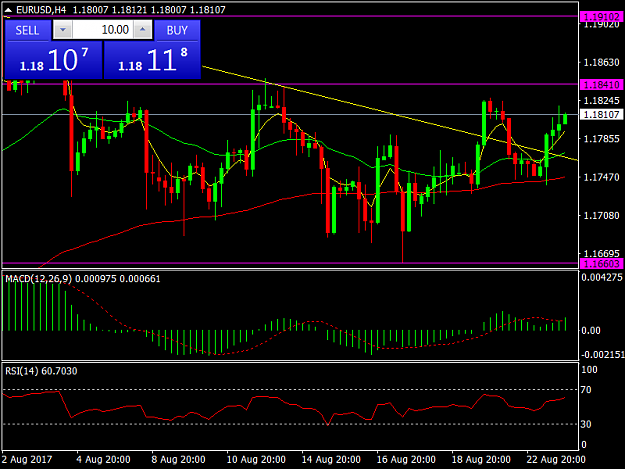This screenshot has width=625, height=469.
Task: Click the current price 1.18107 label
Action: click(x=601, y=115)
